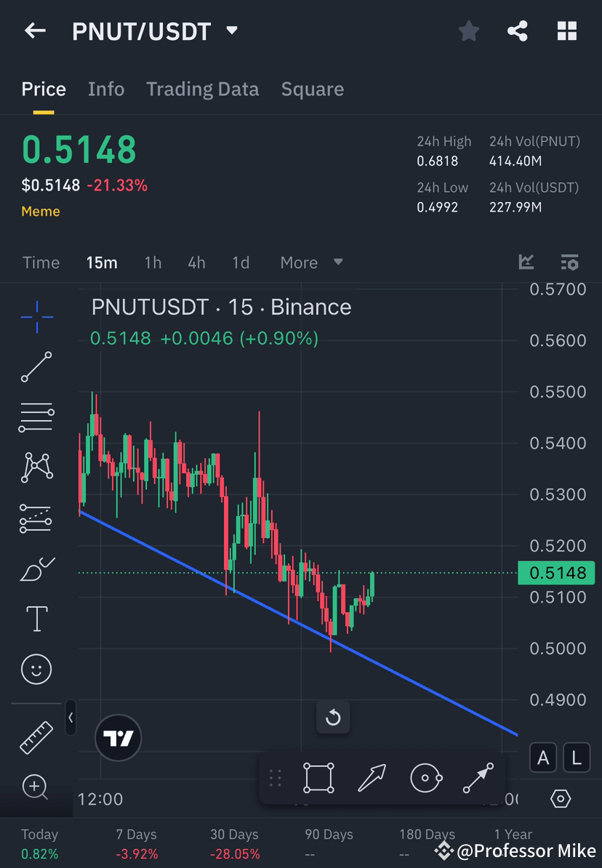Open the Square tab
Viewport: 602px width, 868px height.
312,89
